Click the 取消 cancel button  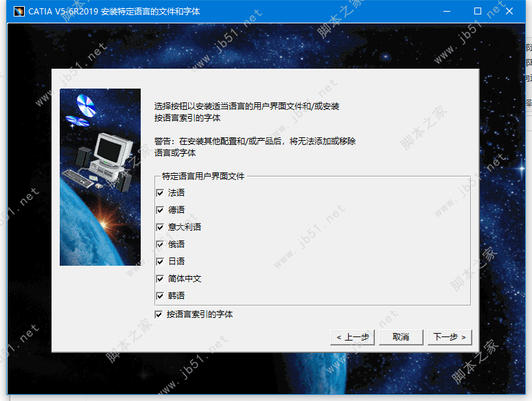click(401, 337)
